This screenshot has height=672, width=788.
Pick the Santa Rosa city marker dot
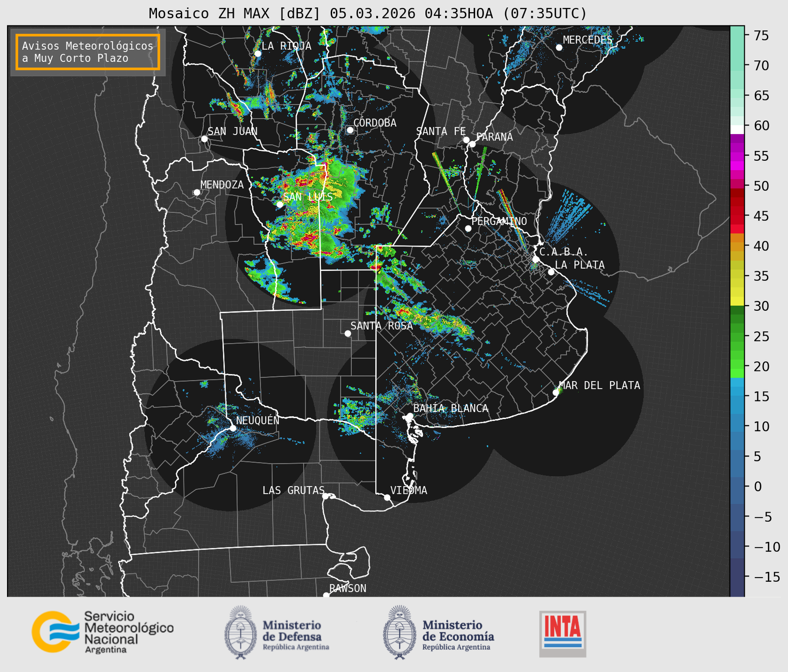tap(348, 333)
